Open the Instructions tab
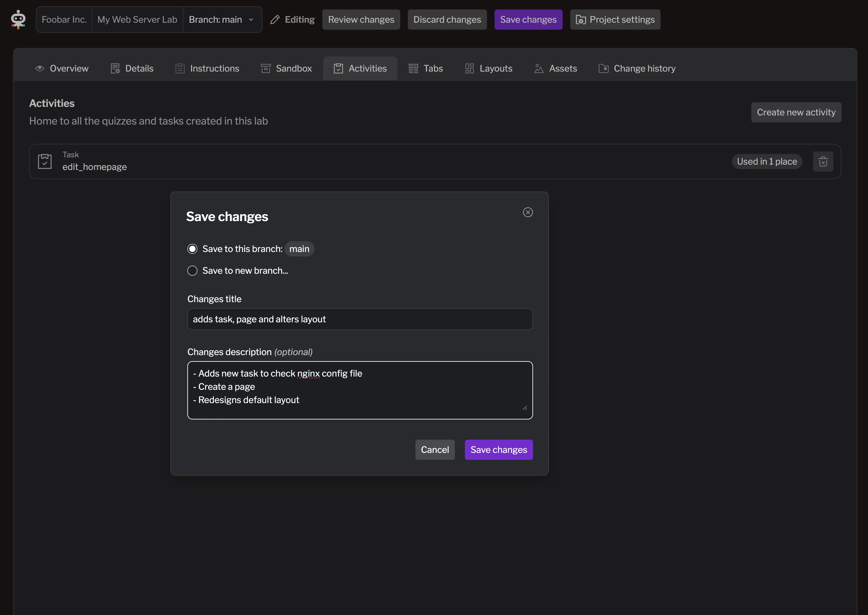This screenshot has height=615, width=868. tap(208, 68)
